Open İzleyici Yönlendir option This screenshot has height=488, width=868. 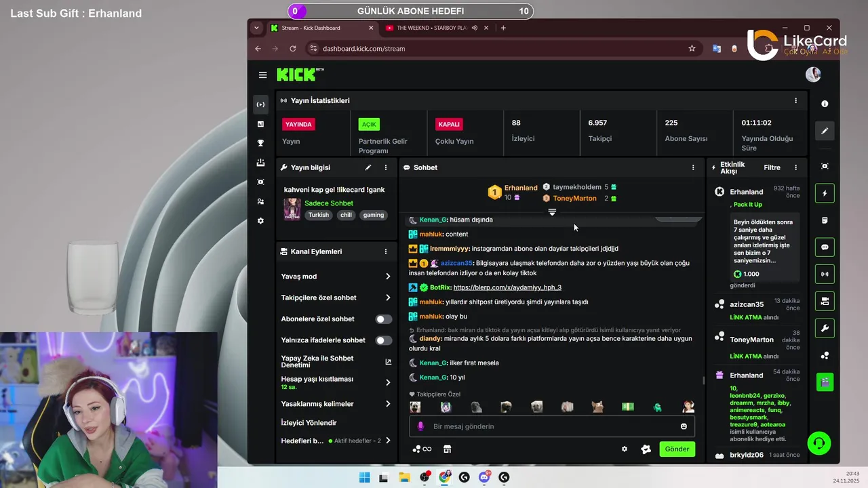coord(309,423)
